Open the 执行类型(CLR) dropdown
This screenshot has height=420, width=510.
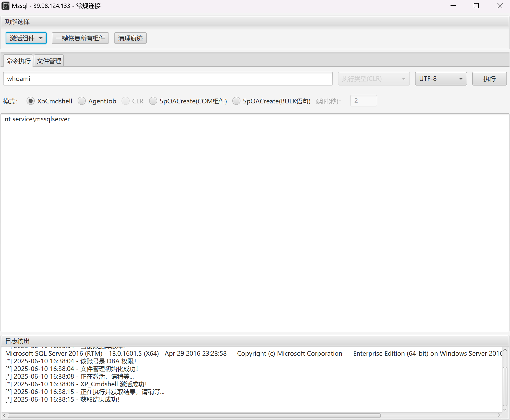[x=374, y=79]
